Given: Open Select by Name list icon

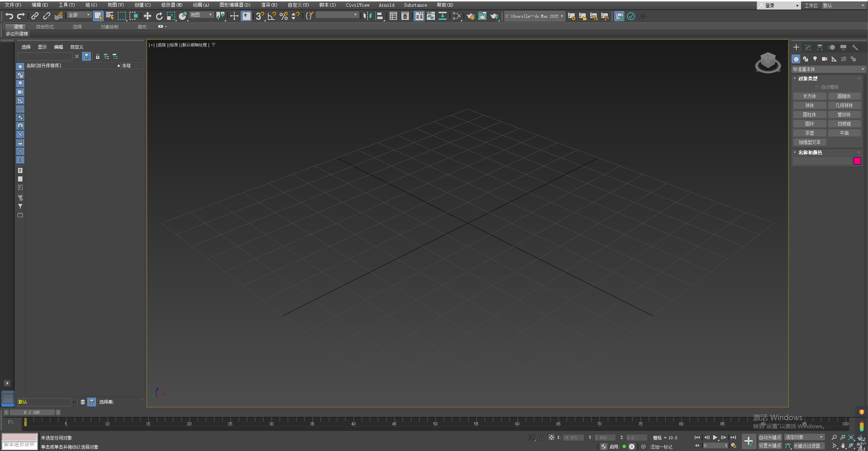Looking at the screenshot, I should (110, 16).
